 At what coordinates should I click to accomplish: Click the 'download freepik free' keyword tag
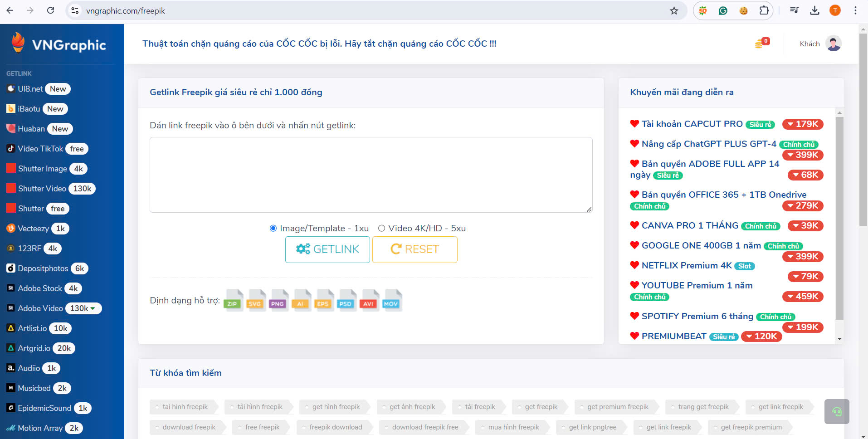point(425,427)
